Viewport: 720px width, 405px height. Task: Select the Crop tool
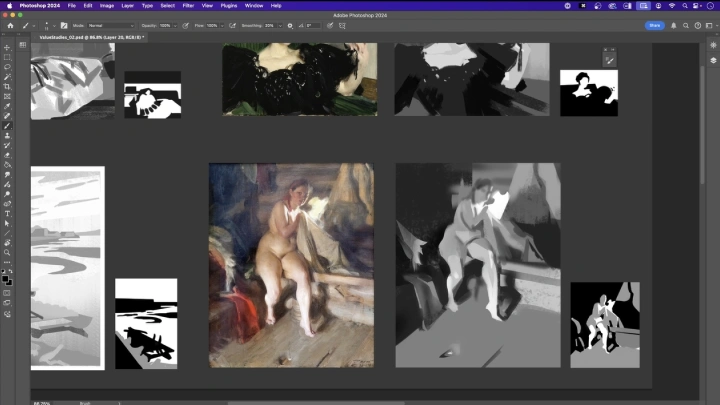point(7,87)
